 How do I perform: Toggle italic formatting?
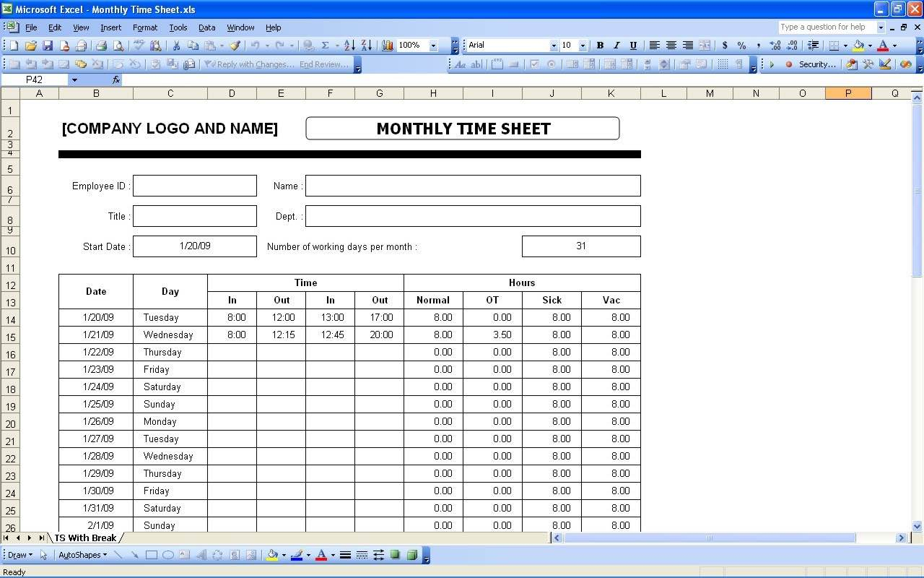click(x=616, y=46)
